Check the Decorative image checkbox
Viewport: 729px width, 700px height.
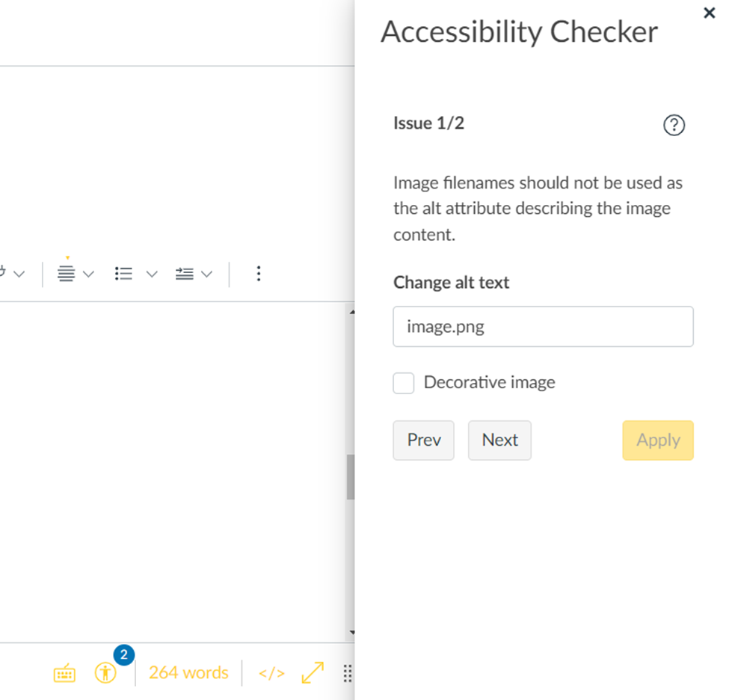[404, 383]
